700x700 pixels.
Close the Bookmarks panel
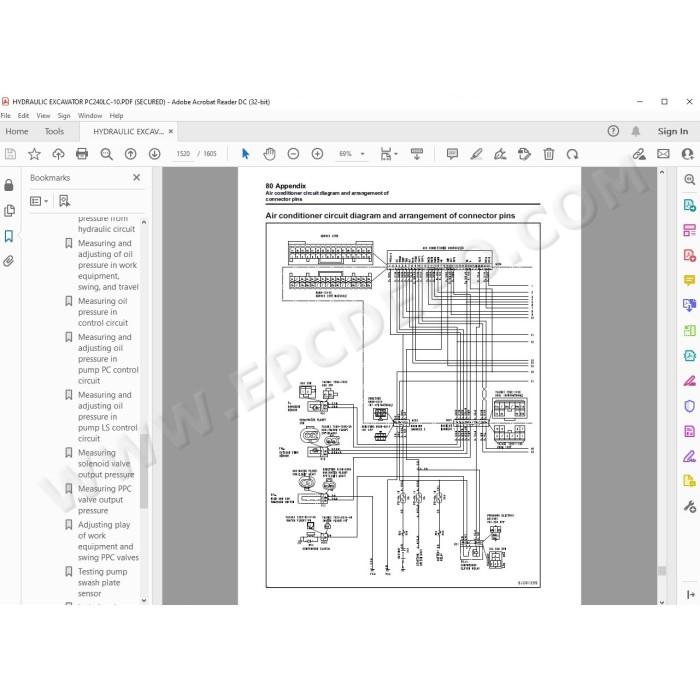pos(137,177)
